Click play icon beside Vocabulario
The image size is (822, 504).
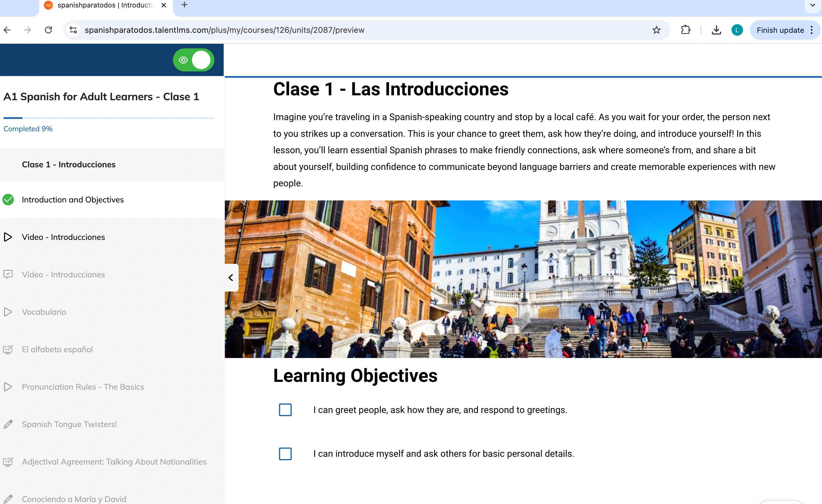point(8,312)
